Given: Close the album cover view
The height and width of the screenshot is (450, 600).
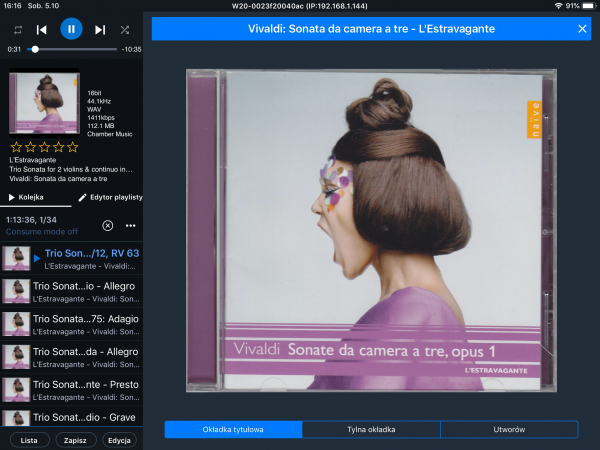Looking at the screenshot, I should tap(582, 29).
